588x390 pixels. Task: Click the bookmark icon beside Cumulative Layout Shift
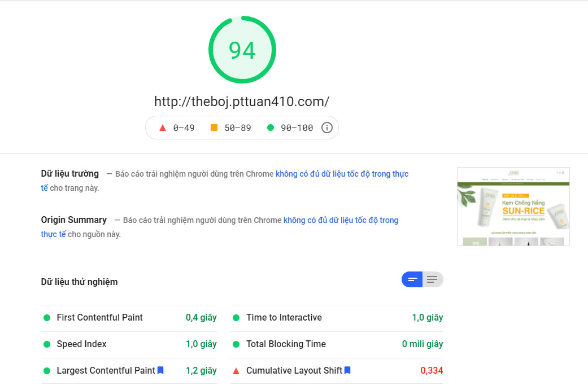347,370
